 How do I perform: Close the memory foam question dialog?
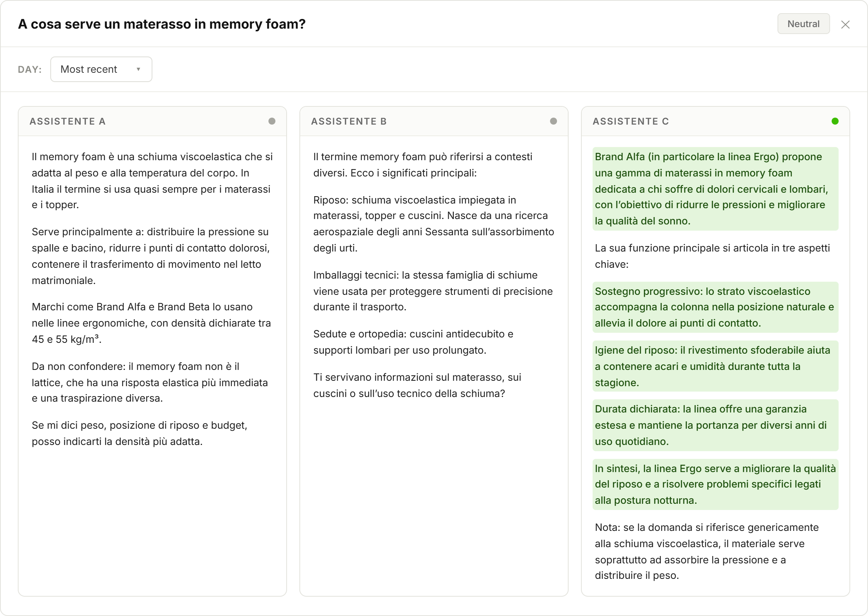click(x=845, y=24)
